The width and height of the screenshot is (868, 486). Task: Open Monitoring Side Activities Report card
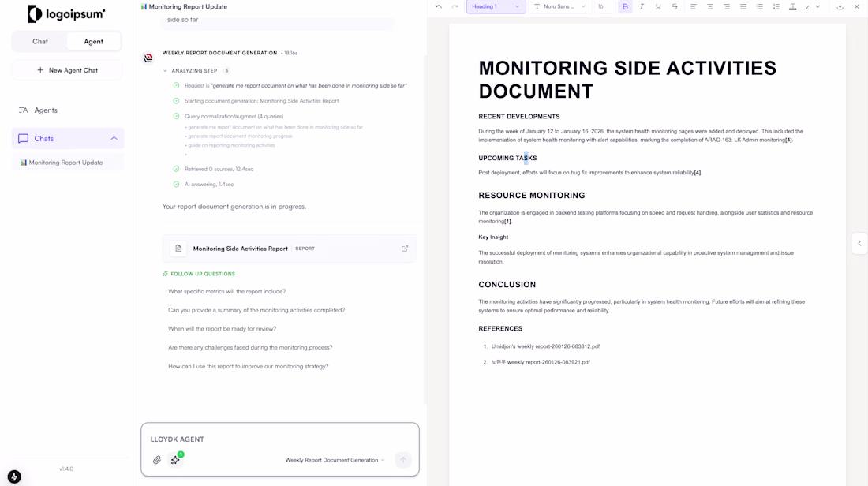(x=289, y=249)
